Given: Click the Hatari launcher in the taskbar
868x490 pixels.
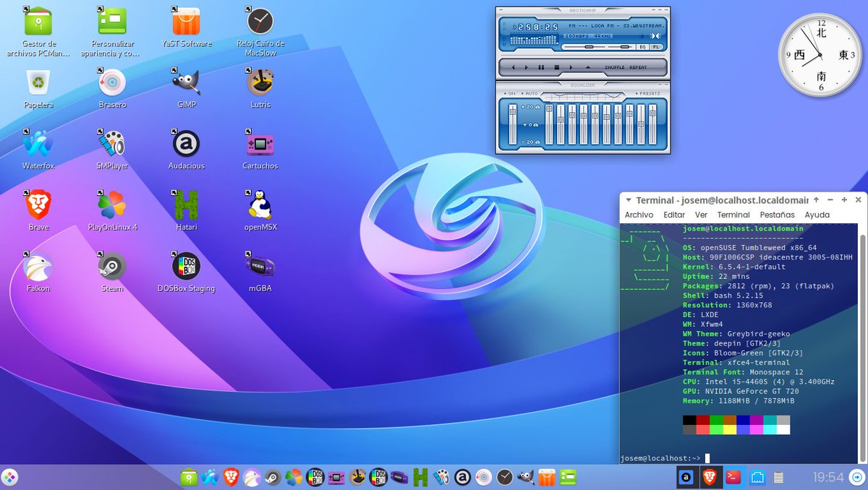Looking at the screenshot, I should click(420, 477).
